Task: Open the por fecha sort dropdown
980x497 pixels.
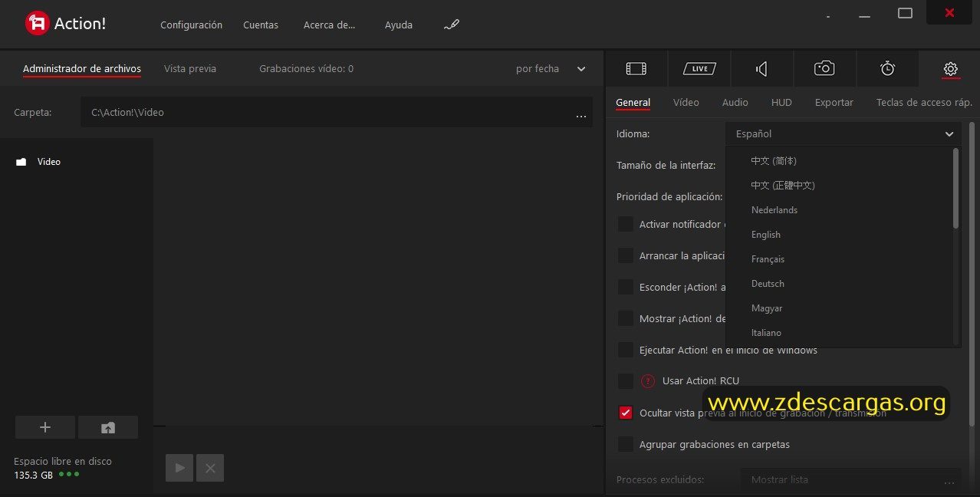Action: click(x=551, y=69)
